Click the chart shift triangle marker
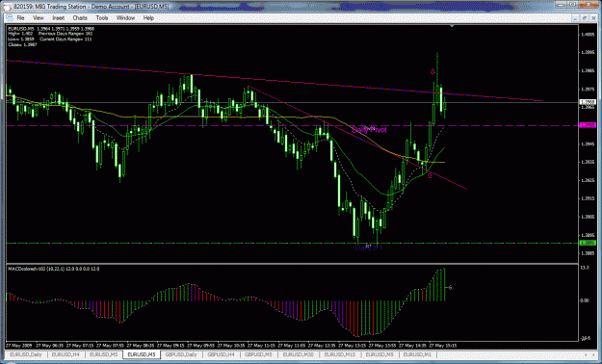 pos(453,26)
